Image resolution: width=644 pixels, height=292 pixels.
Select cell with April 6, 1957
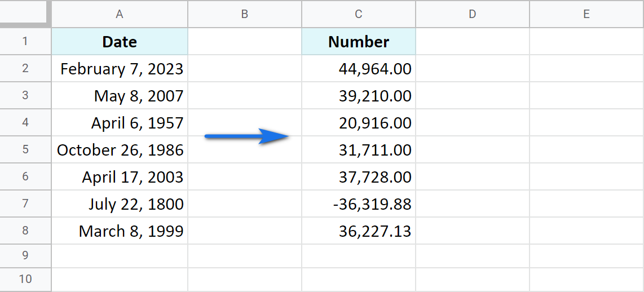tap(120, 122)
